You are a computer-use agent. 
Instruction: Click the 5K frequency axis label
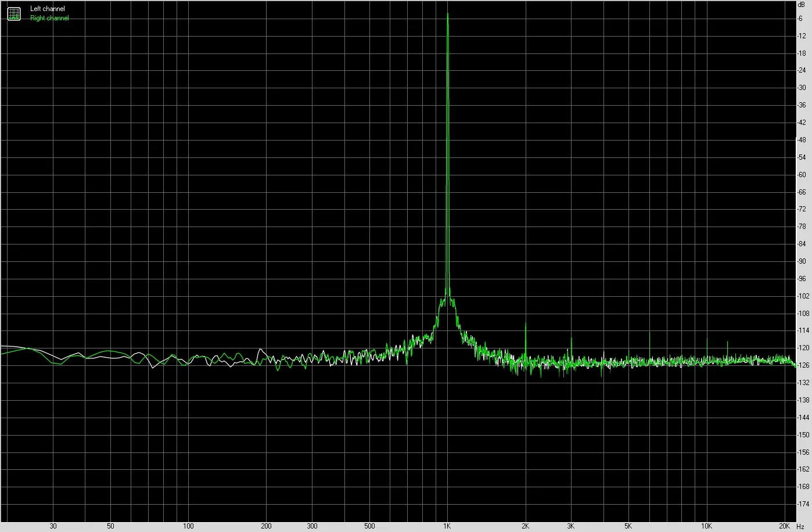[628, 526]
